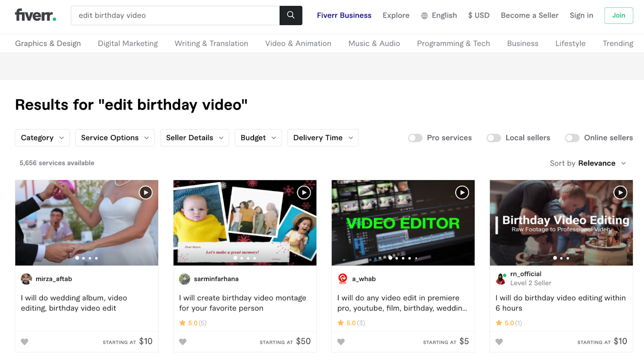Open the USD currency selector
The height and width of the screenshot is (362, 644).
pos(479,15)
